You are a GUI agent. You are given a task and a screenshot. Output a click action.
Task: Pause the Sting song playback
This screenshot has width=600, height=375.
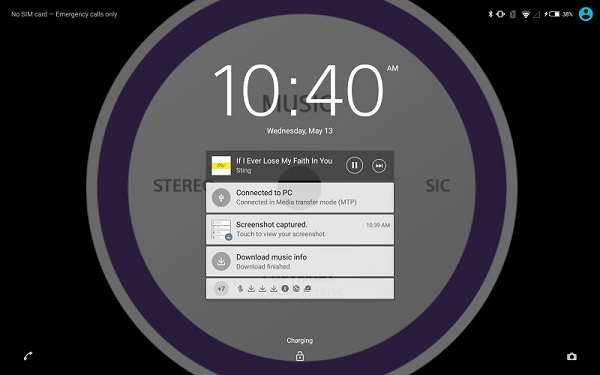click(354, 166)
